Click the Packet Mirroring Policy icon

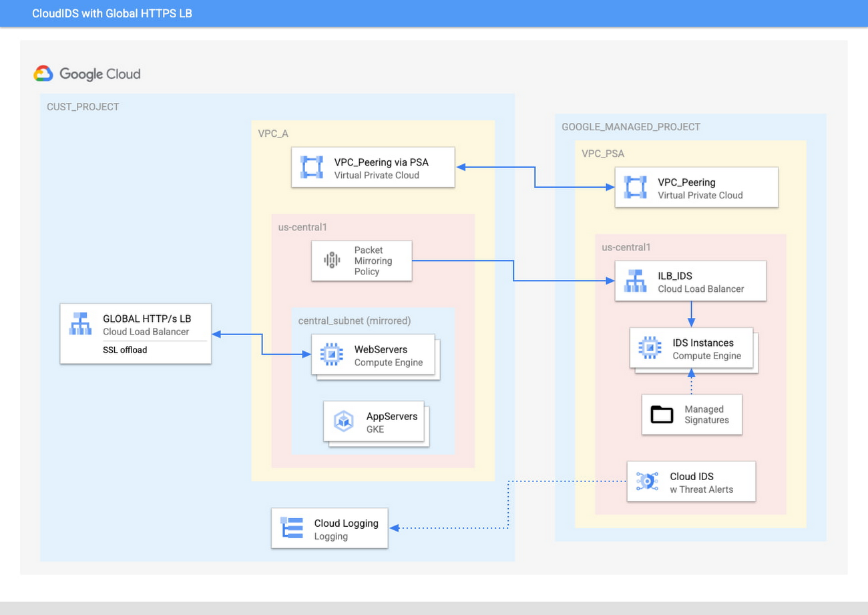[333, 260]
